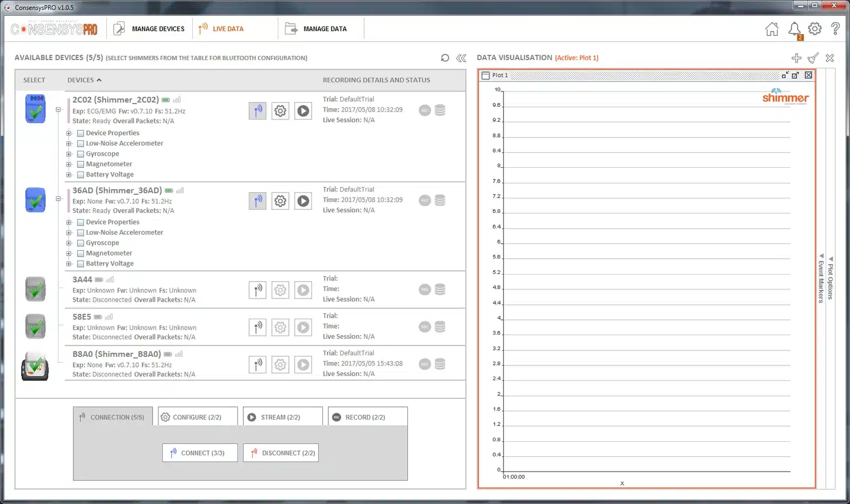The height and width of the screenshot is (504, 850).
Task: Toggle selection of B8A0 docked device
Action: tap(35, 366)
